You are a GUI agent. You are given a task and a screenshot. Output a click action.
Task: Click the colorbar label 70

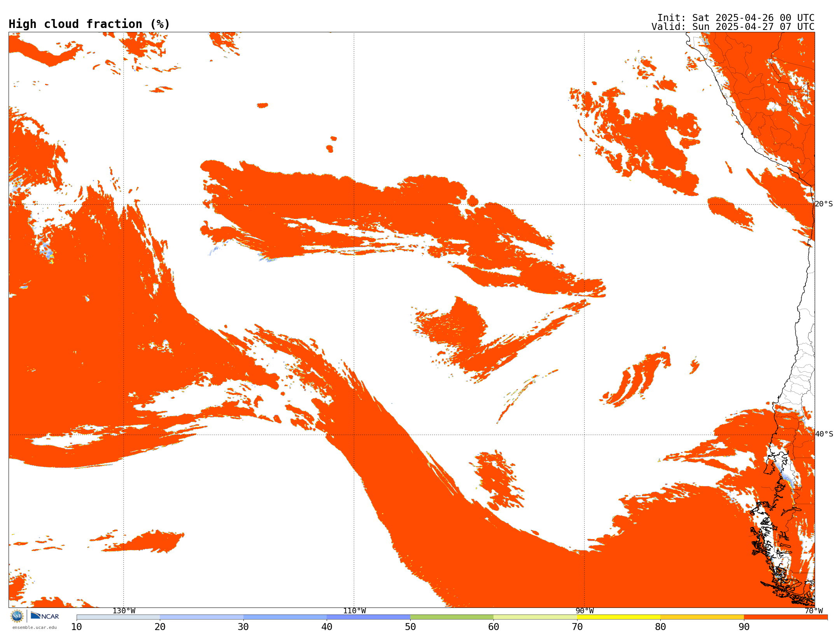click(x=577, y=627)
